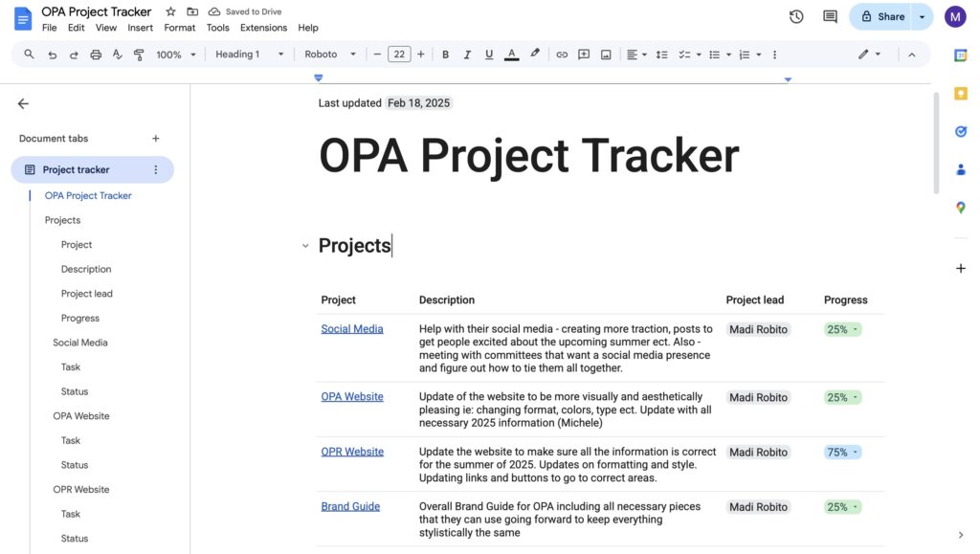980x554 pixels.
Task: Open Google Keep in side panel
Action: click(x=961, y=93)
